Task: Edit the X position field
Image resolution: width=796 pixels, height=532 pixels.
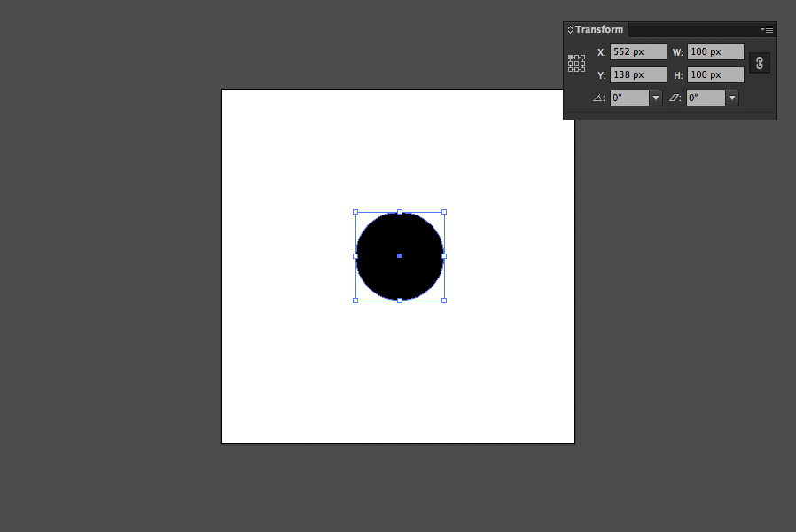Action: pos(638,51)
